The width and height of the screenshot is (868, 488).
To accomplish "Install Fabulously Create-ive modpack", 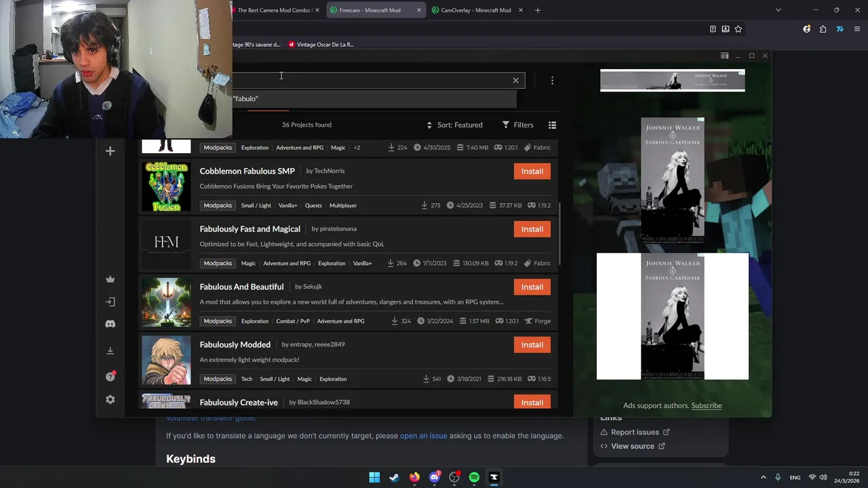I will (x=532, y=402).
